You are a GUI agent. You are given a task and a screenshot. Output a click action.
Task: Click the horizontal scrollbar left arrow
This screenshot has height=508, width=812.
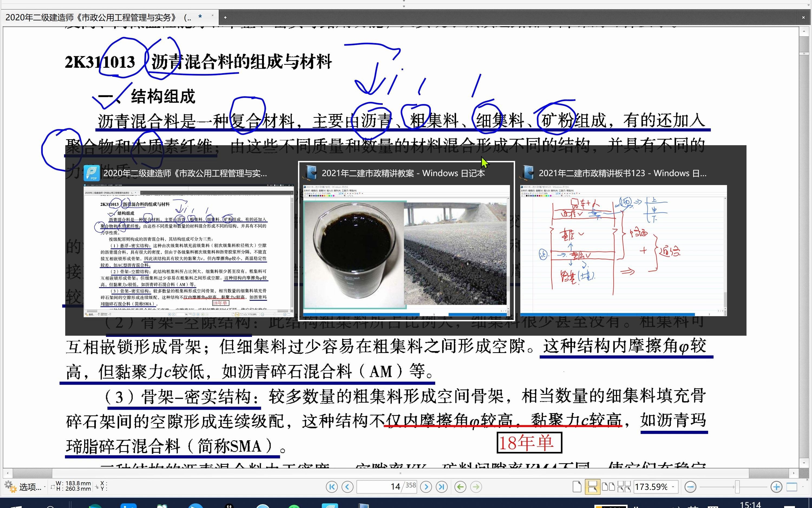pyautogui.click(x=7, y=473)
